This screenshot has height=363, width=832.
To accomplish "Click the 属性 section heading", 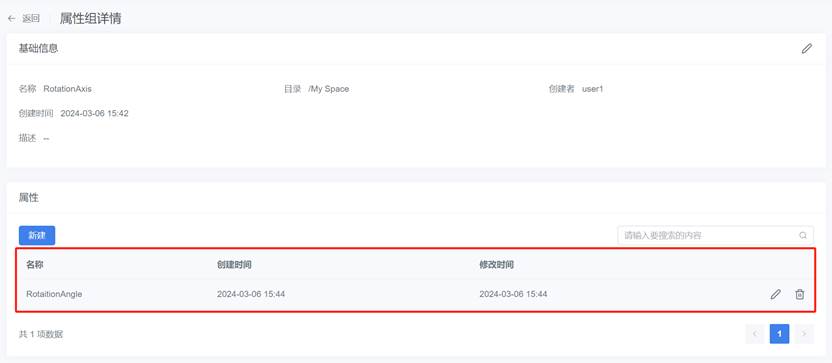I will coord(29,197).
